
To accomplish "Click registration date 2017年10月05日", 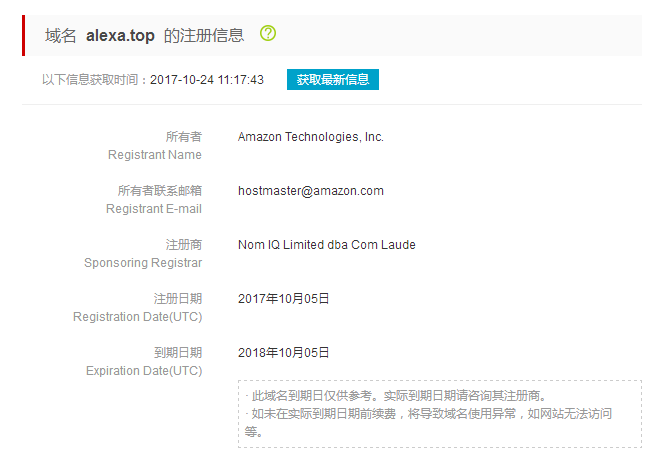I will pyautogui.click(x=284, y=298).
